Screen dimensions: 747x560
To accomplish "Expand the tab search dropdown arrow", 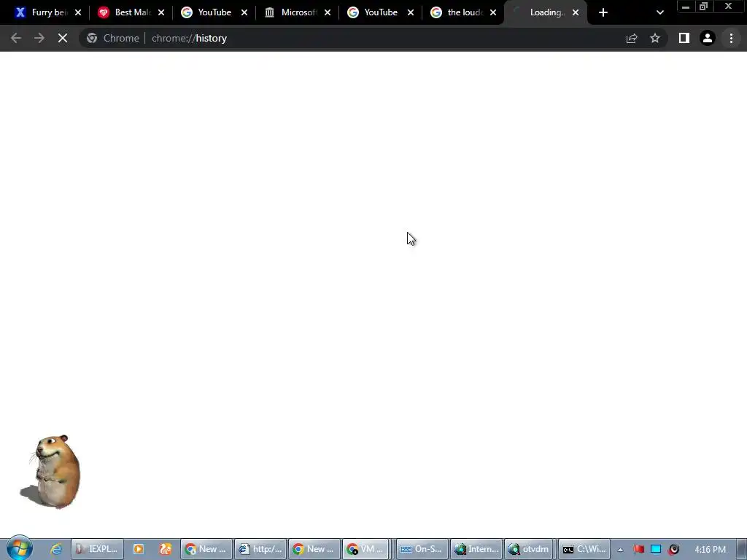I will (x=659, y=12).
